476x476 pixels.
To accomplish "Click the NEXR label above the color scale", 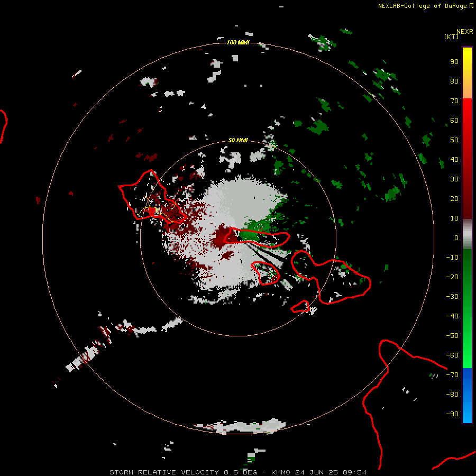I will click(x=465, y=32).
